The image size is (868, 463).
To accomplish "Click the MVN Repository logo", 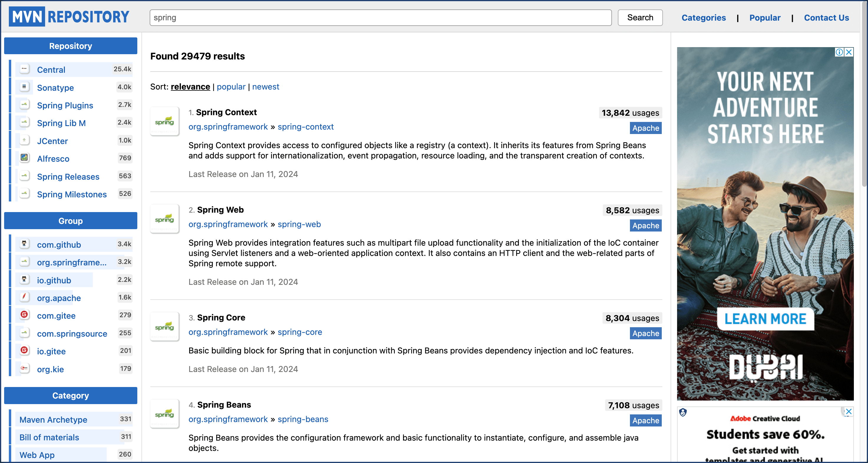I will pyautogui.click(x=69, y=16).
